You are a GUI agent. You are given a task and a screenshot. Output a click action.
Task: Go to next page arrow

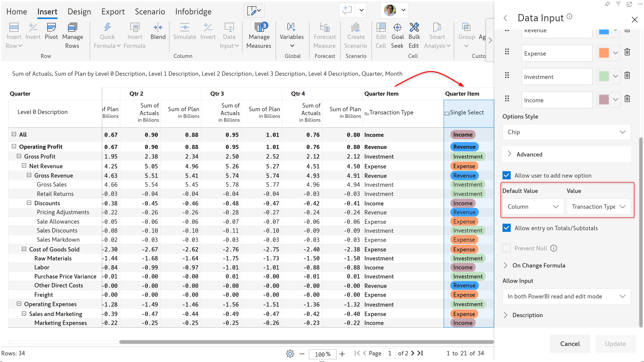coord(412,353)
